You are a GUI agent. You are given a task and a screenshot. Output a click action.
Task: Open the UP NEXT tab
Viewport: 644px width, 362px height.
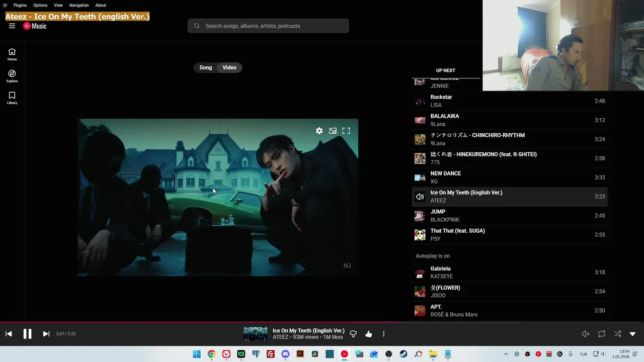pyautogui.click(x=445, y=71)
